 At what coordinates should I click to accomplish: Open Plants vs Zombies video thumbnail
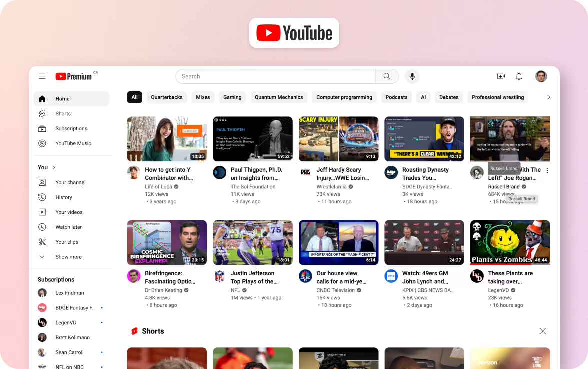pos(510,243)
